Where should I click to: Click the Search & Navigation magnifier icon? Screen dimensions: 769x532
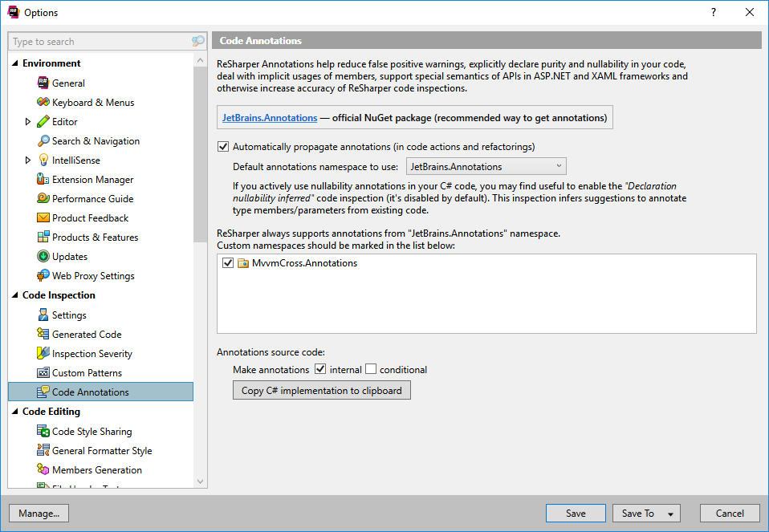tap(43, 140)
